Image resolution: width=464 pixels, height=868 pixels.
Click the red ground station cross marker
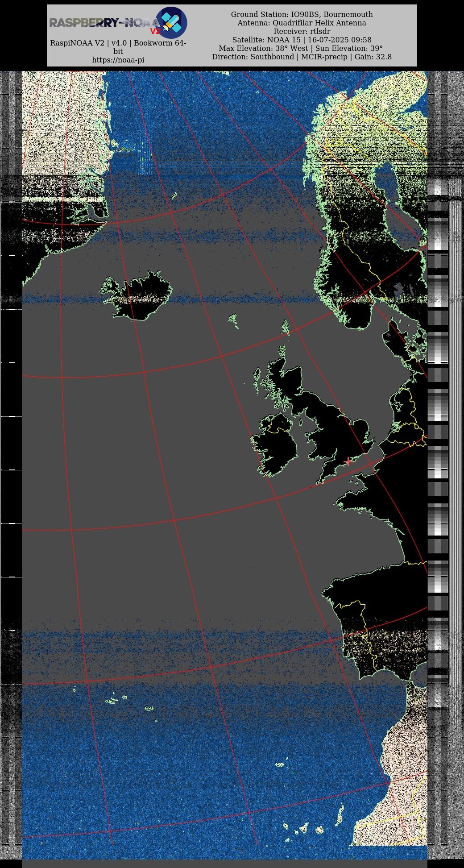348,461
